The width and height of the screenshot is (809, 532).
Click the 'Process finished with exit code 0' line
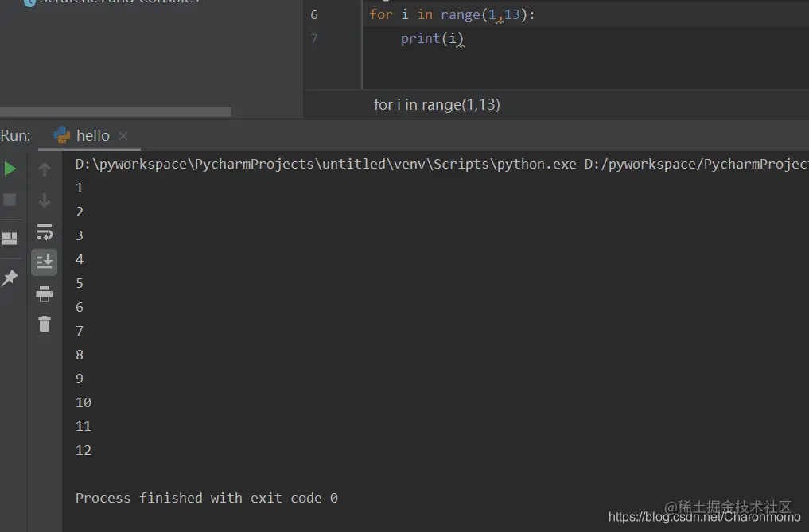click(206, 498)
